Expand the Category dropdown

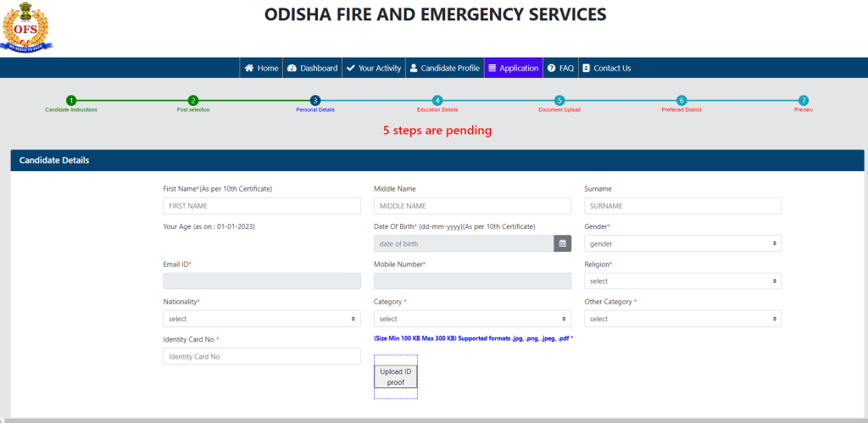click(472, 319)
